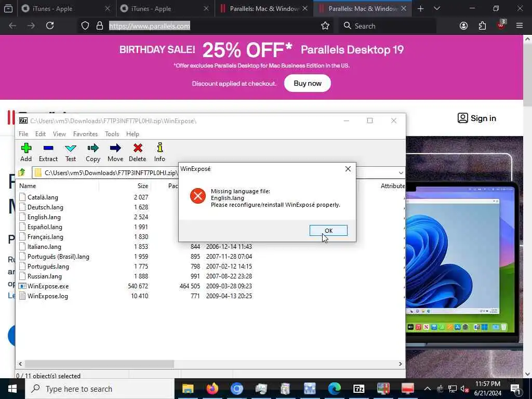
Task: Click the Firefox View icon left of tabs
Action: pos(8,8)
